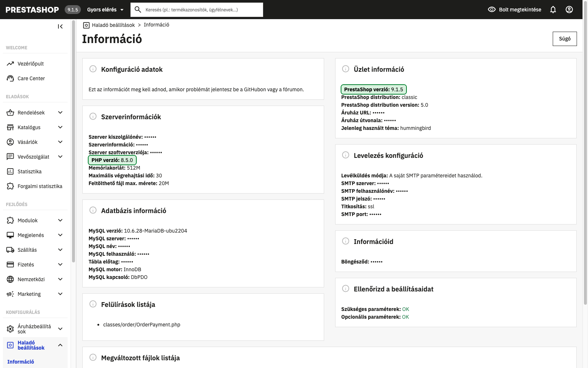The image size is (588, 368).
Task: Click the Katalógus store icon
Action: (x=10, y=127)
